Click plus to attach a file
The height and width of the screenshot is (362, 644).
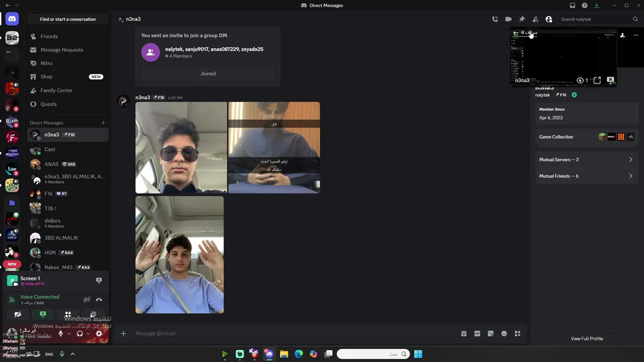coord(123,333)
